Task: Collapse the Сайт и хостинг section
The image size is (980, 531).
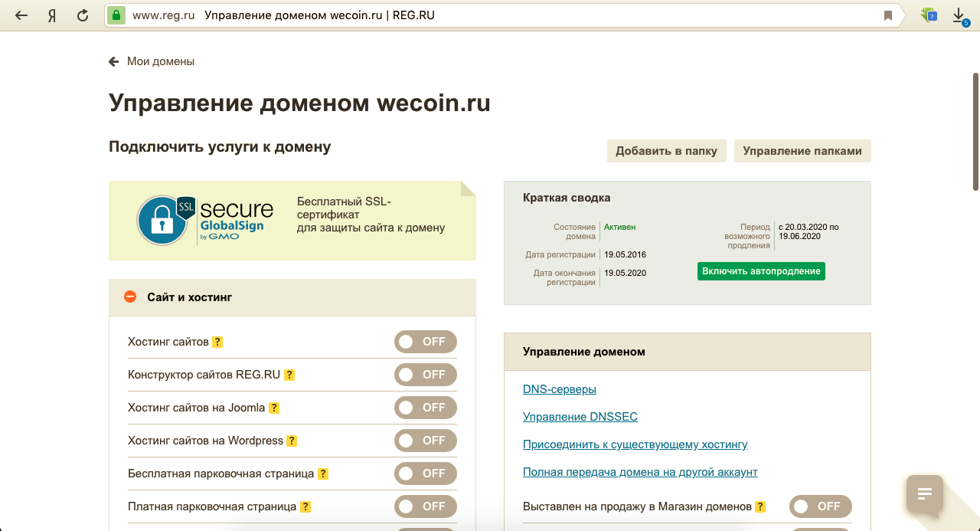Action: (130, 297)
